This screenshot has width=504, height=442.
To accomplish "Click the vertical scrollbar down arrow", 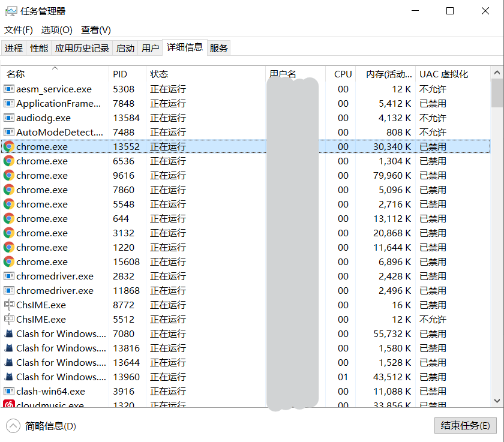I will [497, 400].
